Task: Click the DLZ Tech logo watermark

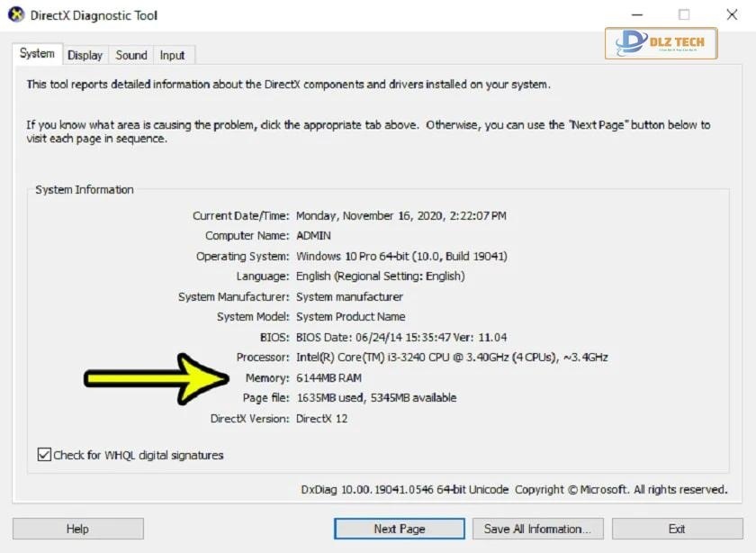Action: coord(661,42)
